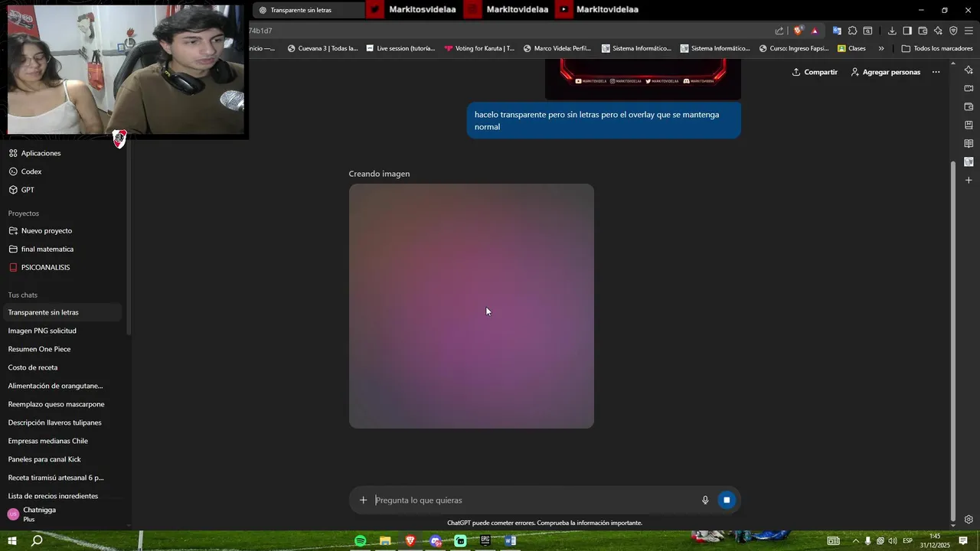This screenshot has width=980, height=551.
Task: Open Codex from the sidebar
Action: coord(63,171)
